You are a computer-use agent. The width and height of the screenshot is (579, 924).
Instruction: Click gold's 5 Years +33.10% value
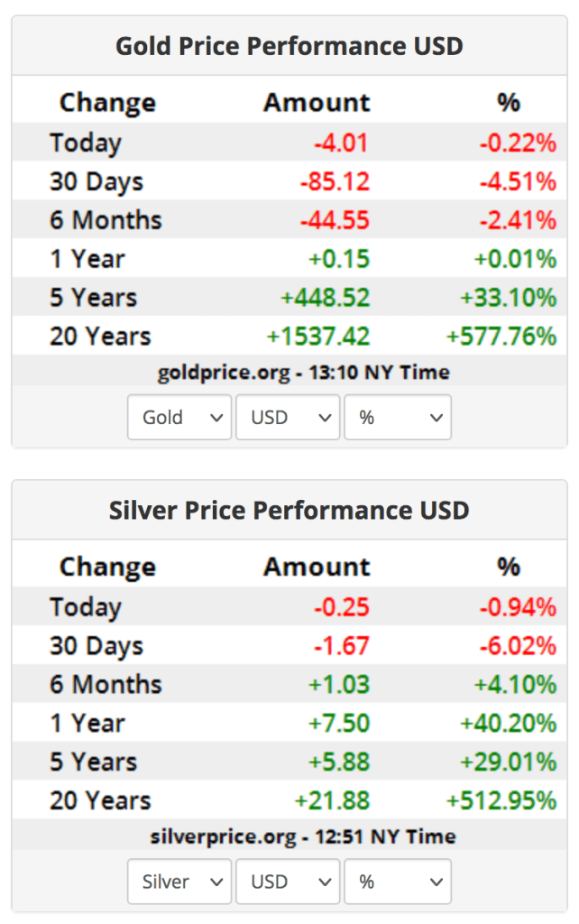tap(507, 298)
